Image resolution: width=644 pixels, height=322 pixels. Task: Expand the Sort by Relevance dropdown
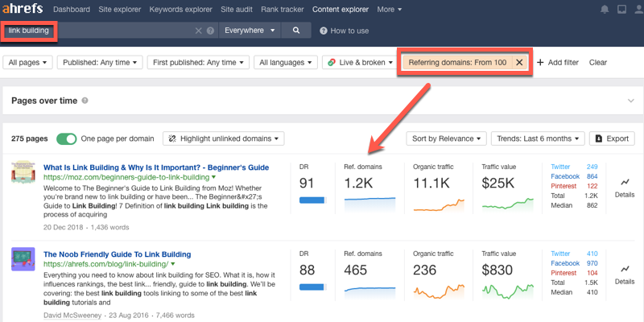(x=445, y=138)
